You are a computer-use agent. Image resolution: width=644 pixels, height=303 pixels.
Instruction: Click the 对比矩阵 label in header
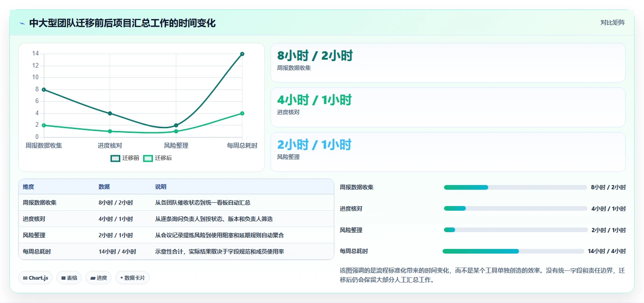click(612, 22)
